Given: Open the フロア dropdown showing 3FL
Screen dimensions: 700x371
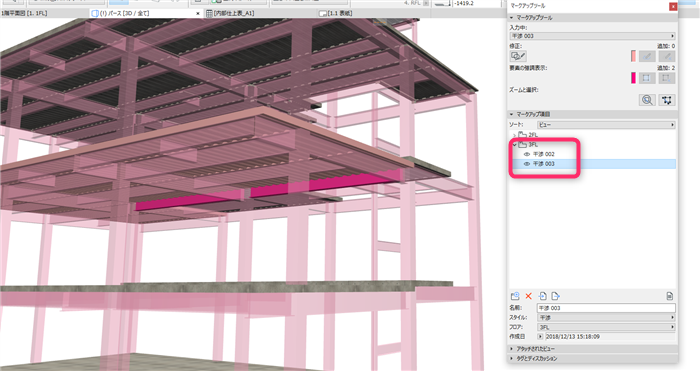Looking at the screenshot, I should click(x=606, y=327).
